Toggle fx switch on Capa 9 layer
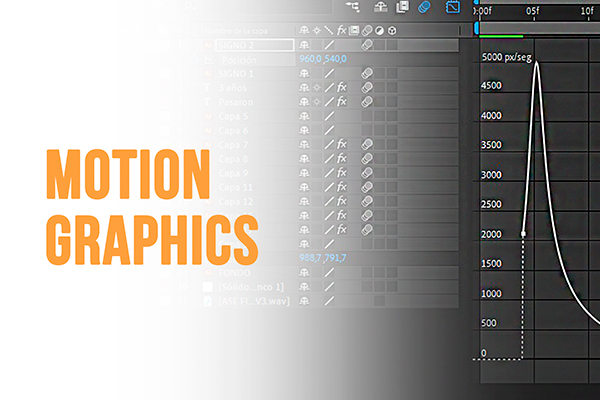 click(x=341, y=173)
